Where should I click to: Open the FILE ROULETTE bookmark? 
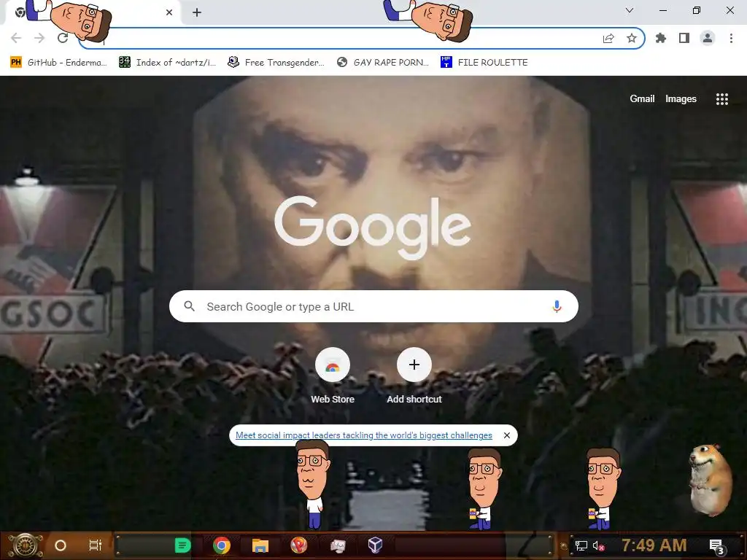(484, 63)
